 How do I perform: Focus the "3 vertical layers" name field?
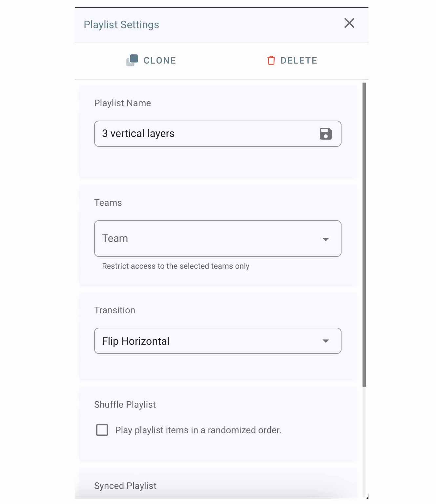point(203,134)
